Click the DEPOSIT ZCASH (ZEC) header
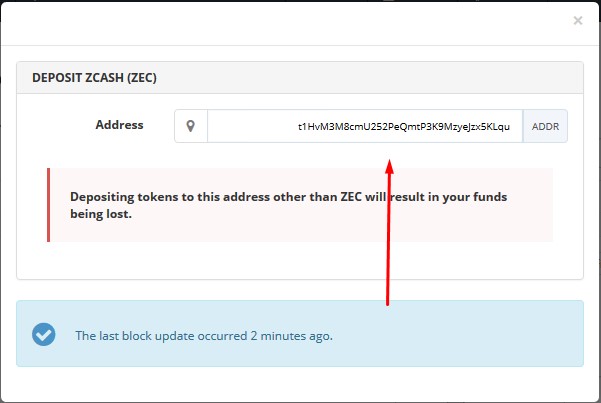 [x=94, y=78]
